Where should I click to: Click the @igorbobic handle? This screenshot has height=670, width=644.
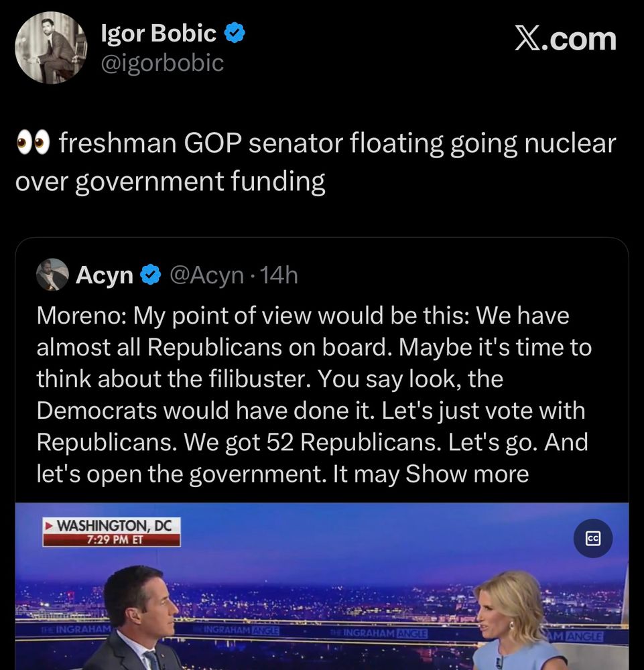[162, 63]
